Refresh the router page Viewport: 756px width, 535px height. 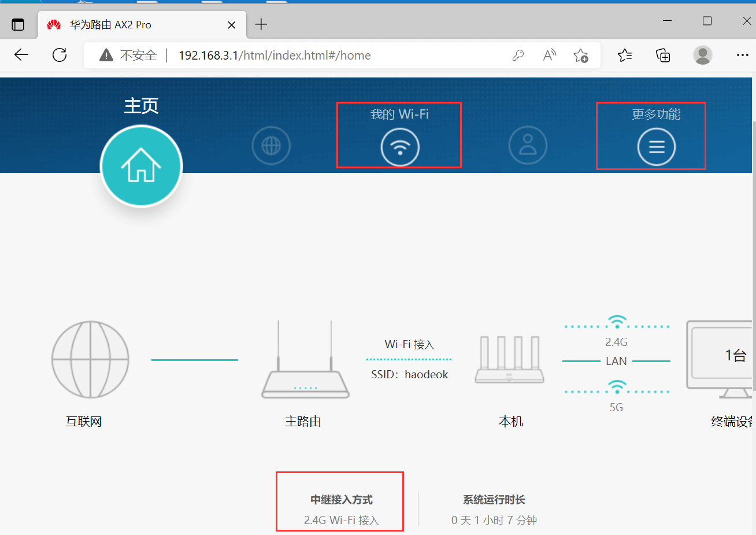point(60,55)
